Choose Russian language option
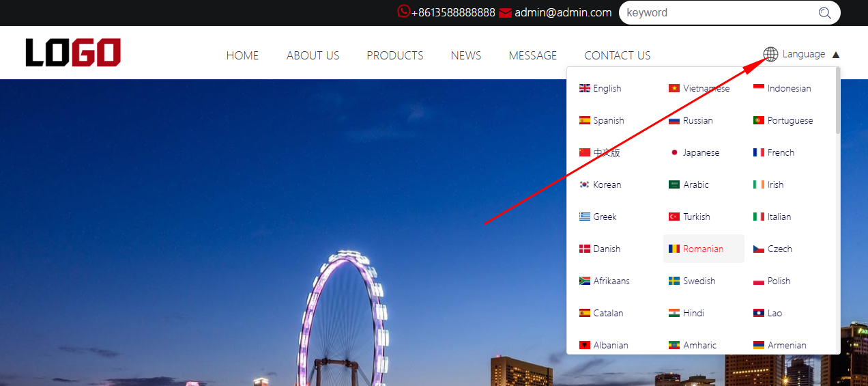Viewport: 868px width, 386px height. (x=691, y=120)
